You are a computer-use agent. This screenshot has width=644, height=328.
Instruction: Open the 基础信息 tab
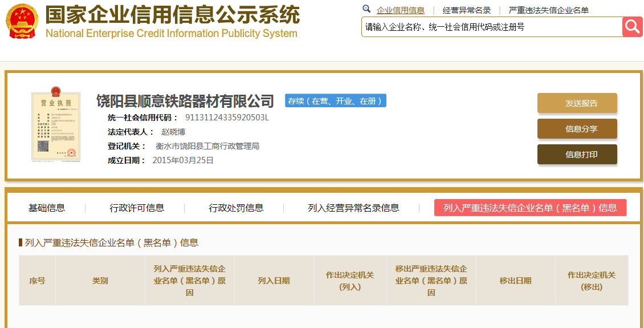46,208
